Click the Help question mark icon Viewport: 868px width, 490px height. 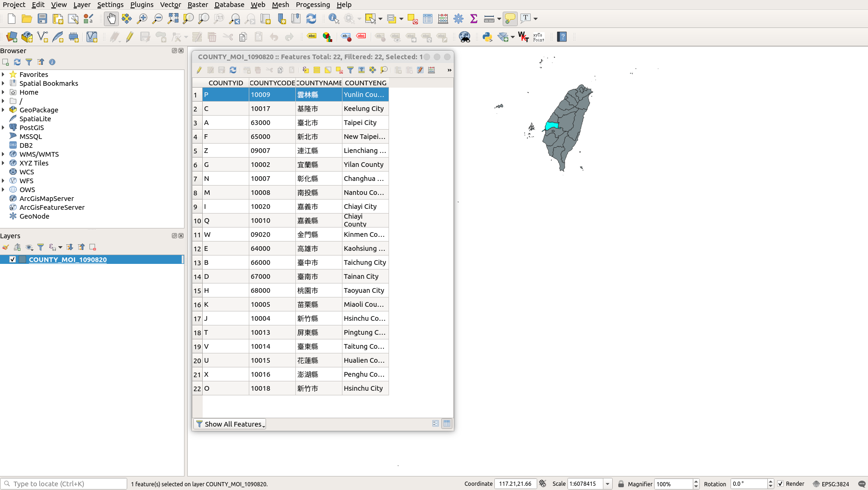click(x=562, y=37)
